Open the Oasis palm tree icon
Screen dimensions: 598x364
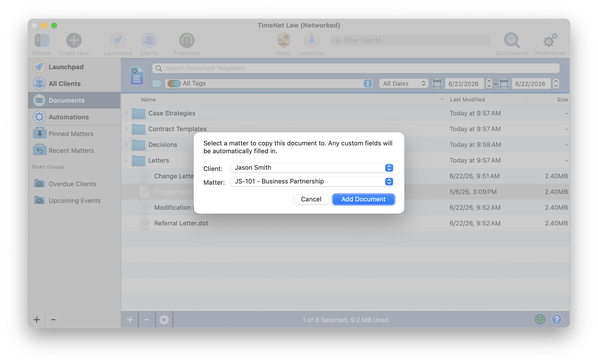[x=283, y=40]
